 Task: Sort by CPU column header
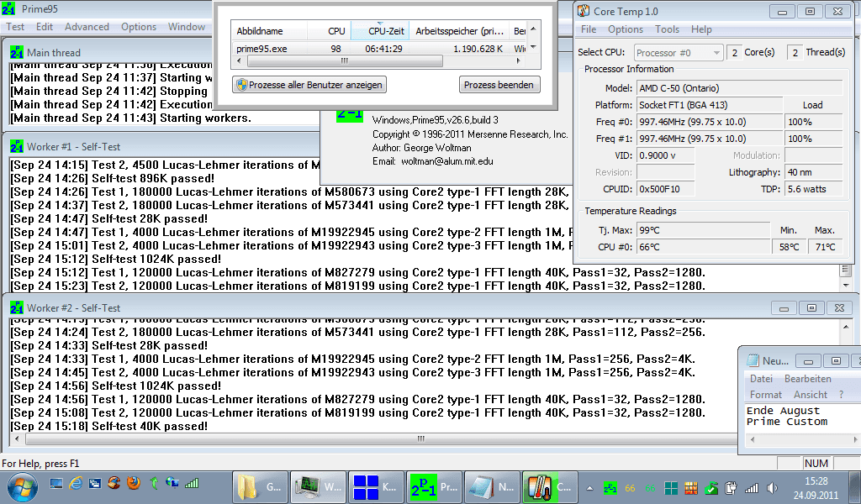pyautogui.click(x=329, y=31)
